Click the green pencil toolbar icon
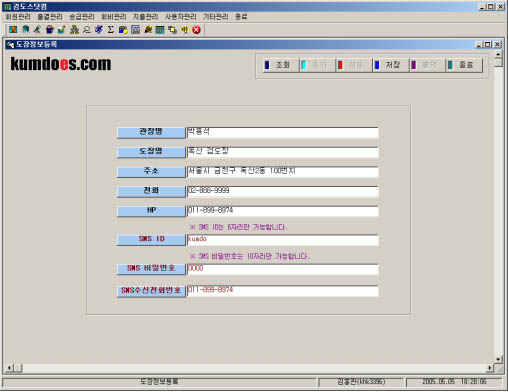This screenshot has width=508, height=392. click(x=37, y=30)
